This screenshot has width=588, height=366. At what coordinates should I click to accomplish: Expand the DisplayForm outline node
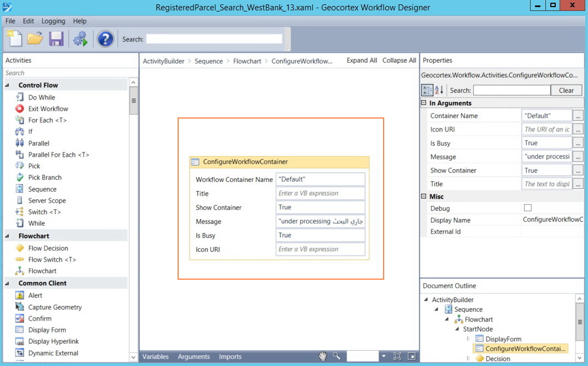(x=468, y=339)
